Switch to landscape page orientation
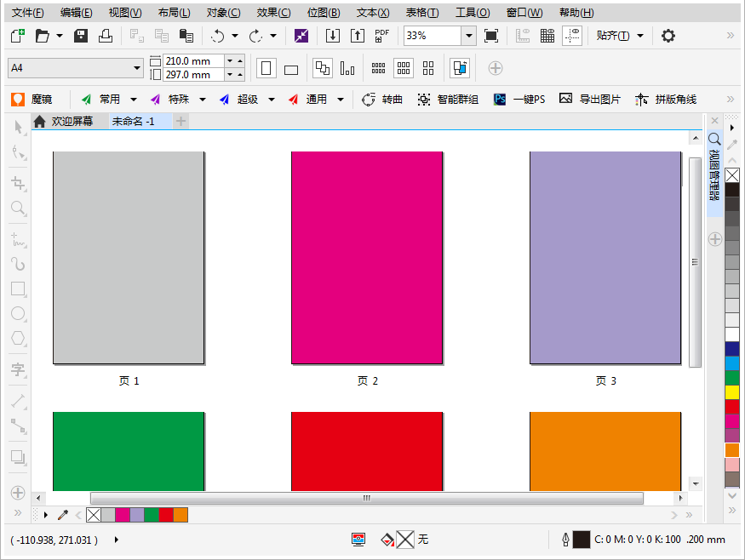This screenshot has width=745, height=560. coord(291,69)
